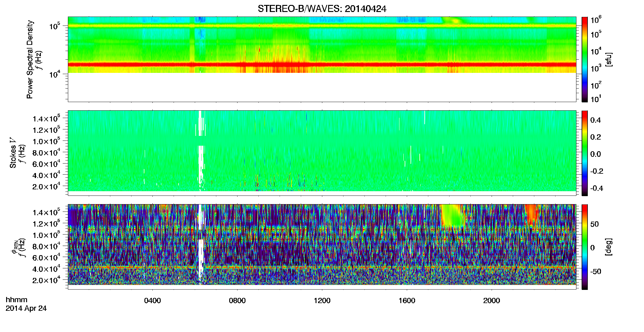Image resolution: width=644 pixels, height=332 pixels.
Task: Click the Power Spectral Density axis label
Action: pos(30,60)
